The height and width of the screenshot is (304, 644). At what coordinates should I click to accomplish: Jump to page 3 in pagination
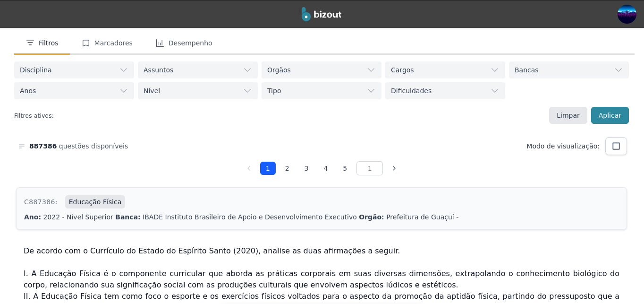coord(306,168)
